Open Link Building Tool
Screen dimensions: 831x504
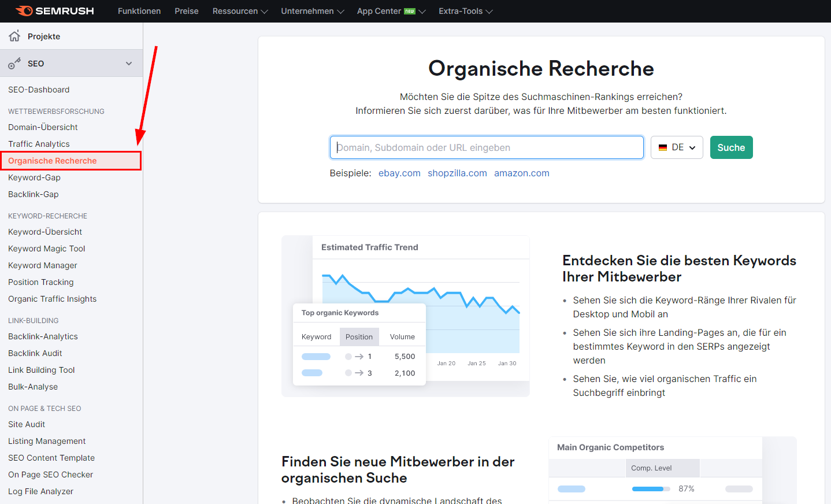(42, 370)
